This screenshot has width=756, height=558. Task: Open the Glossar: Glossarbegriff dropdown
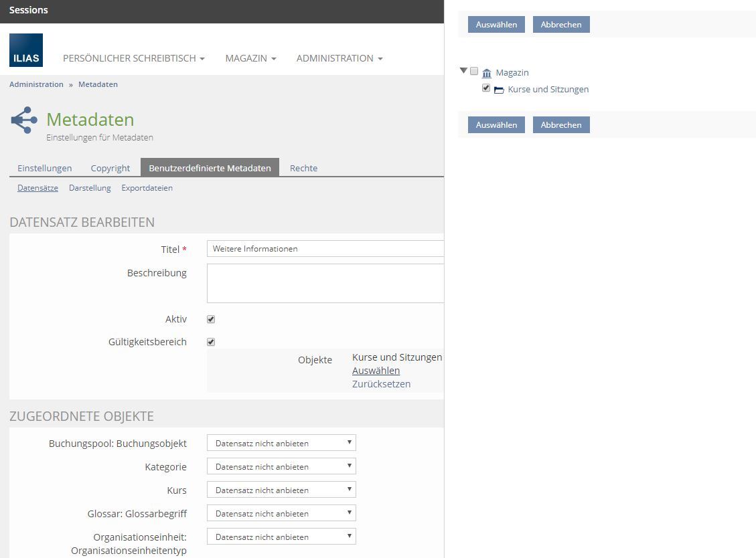pos(281,513)
